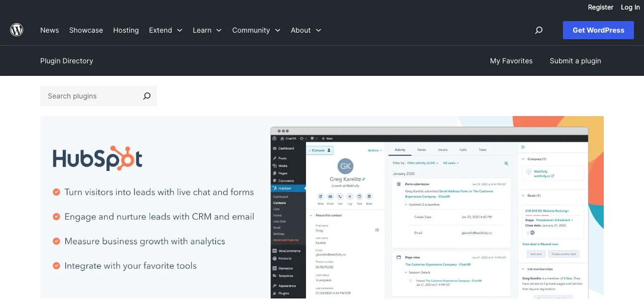Click the WordPress logo icon
The image size is (644, 301).
[x=17, y=30]
